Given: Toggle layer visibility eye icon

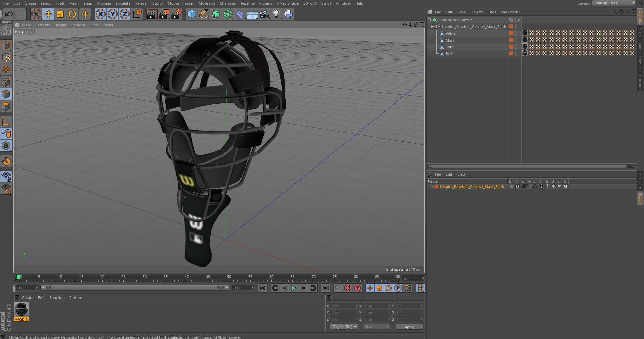Looking at the screenshot, I should tap(517, 186).
